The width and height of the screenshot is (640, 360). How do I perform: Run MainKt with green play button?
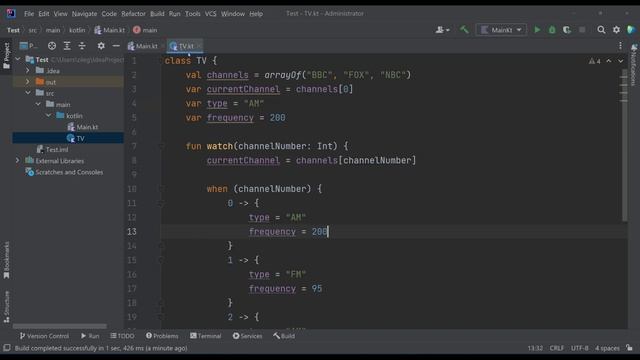click(537, 30)
